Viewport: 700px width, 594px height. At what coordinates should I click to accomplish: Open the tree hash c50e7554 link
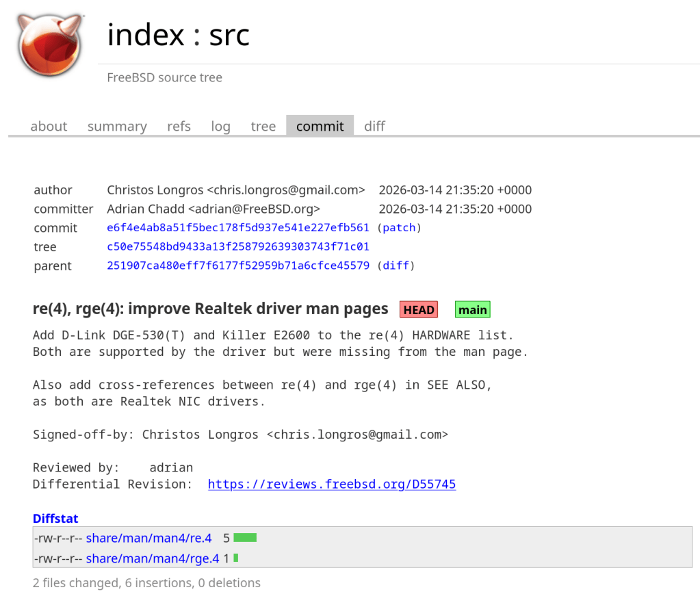click(x=237, y=247)
